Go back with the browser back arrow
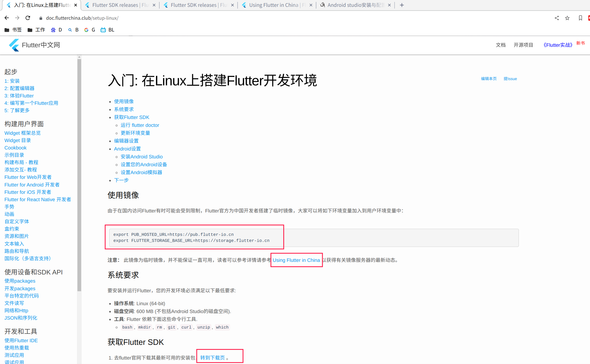The width and height of the screenshot is (590, 364). click(7, 18)
